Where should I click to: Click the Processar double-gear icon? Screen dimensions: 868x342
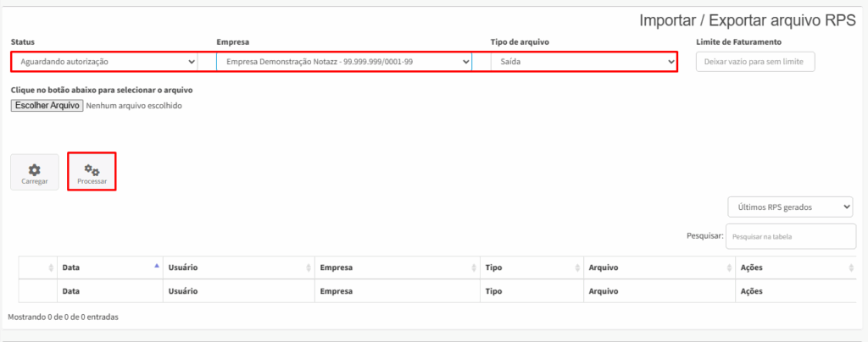[92, 170]
